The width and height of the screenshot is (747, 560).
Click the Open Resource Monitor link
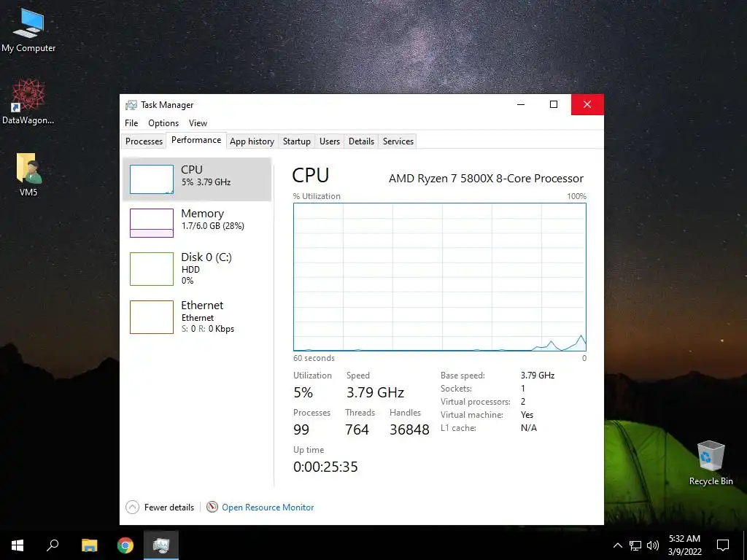tap(268, 507)
